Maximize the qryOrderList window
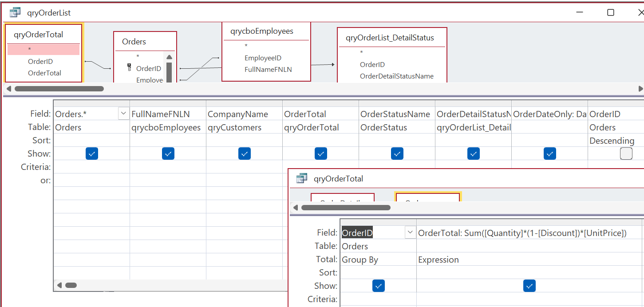 click(x=611, y=12)
